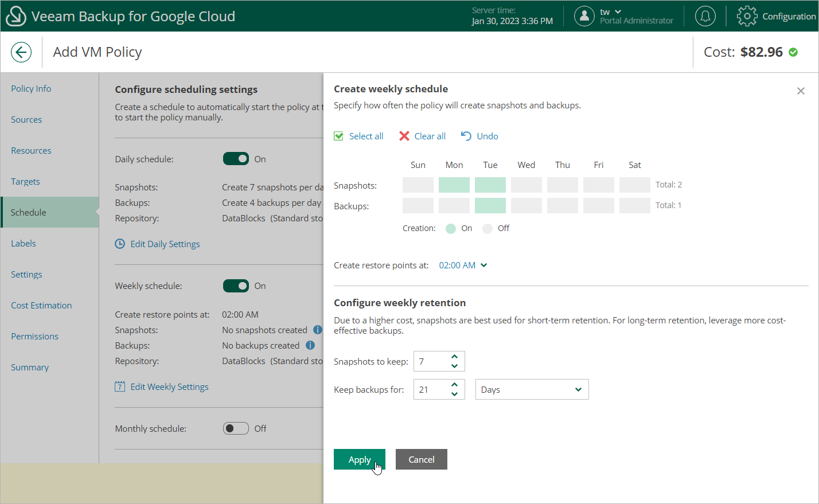Image resolution: width=819 pixels, height=504 pixels.
Task: Toggle the Snapshots cell for Wednesday
Action: (x=526, y=185)
